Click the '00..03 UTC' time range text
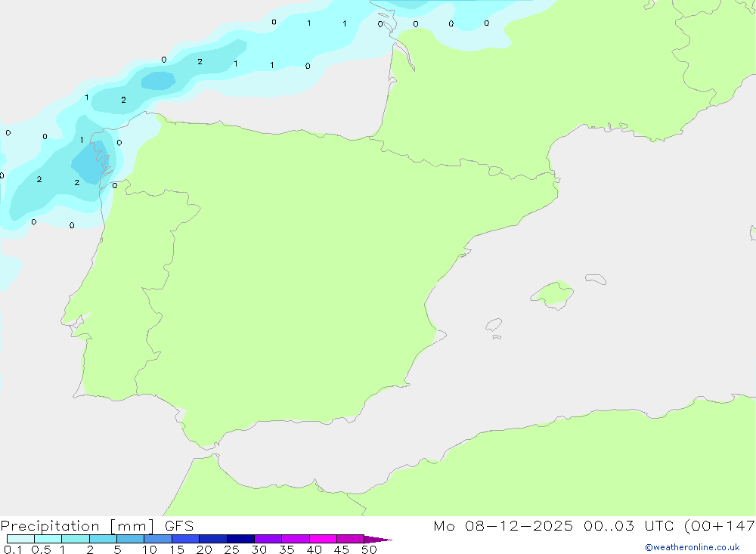 pos(628,525)
